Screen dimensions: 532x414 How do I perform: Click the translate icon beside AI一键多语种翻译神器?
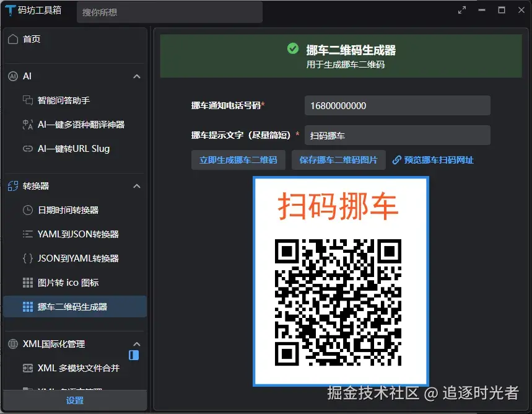tap(28, 125)
